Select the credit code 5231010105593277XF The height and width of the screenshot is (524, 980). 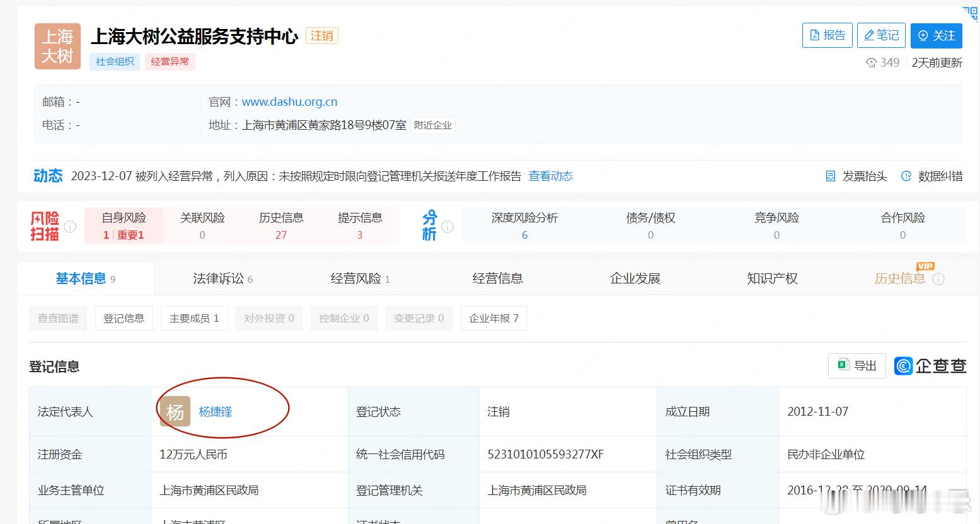tap(546, 454)
